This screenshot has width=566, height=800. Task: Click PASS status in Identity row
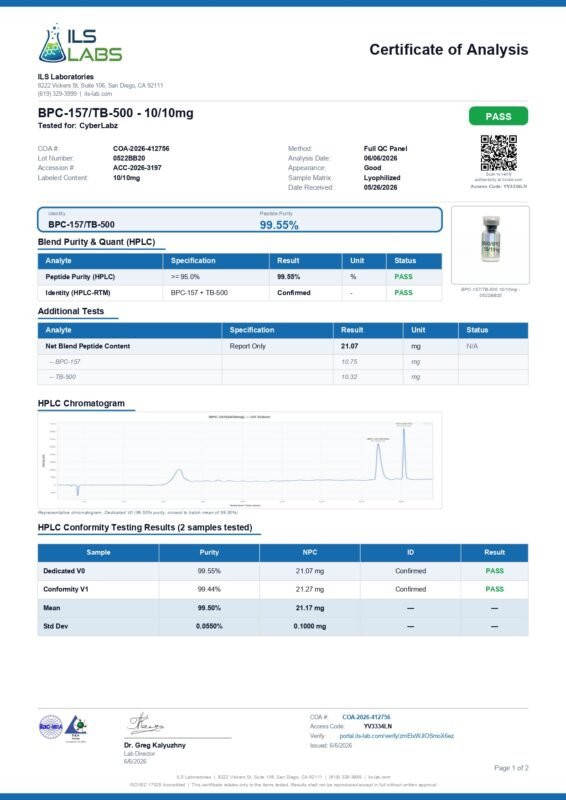(x=403, y=293)
